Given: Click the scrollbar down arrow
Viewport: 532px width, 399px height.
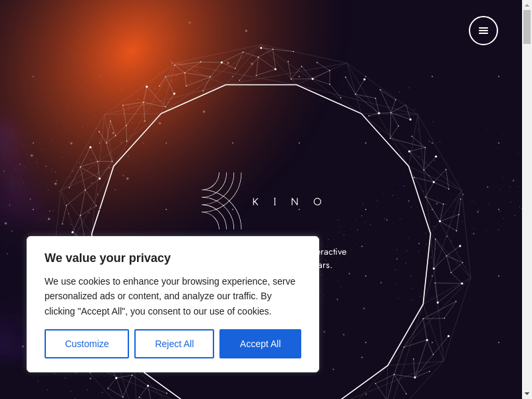Looking at the screenshot, I should (527, 394).
